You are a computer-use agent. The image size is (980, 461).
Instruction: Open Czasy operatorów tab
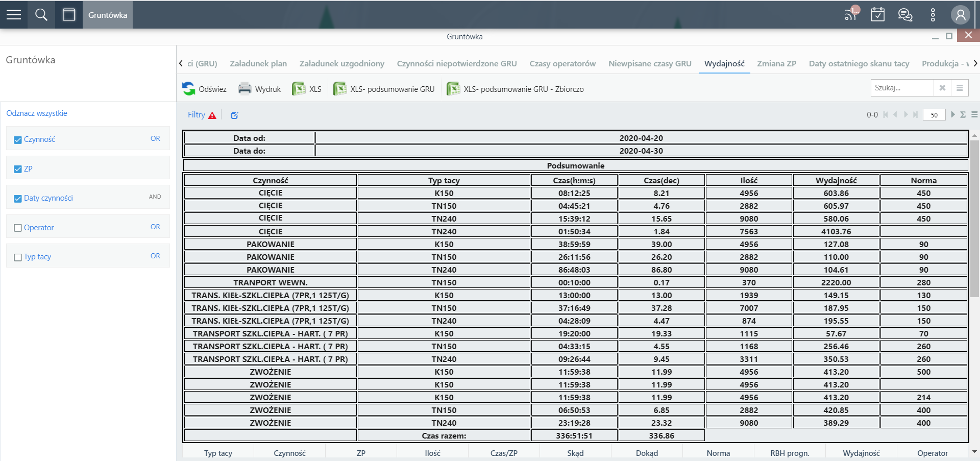(562, 63)
